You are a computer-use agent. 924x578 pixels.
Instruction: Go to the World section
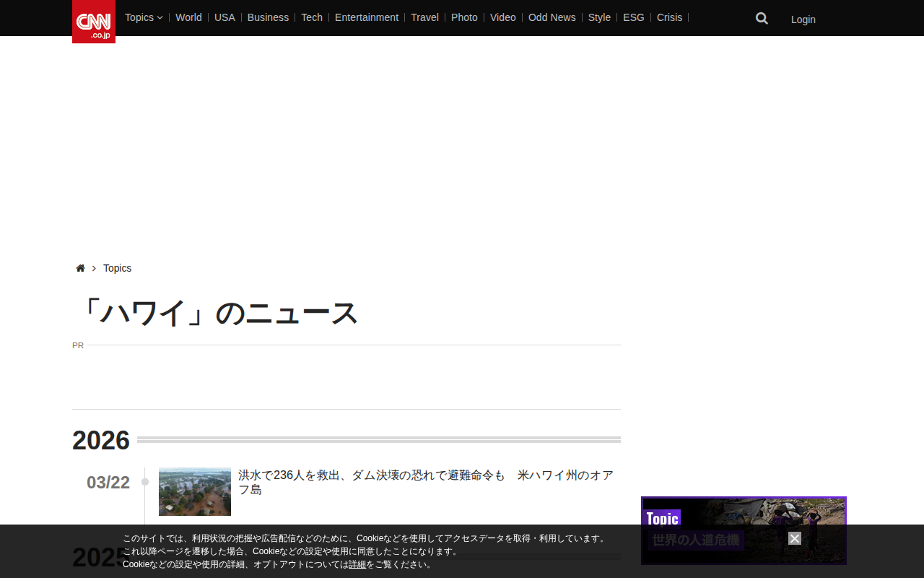(x=188, y=17)
